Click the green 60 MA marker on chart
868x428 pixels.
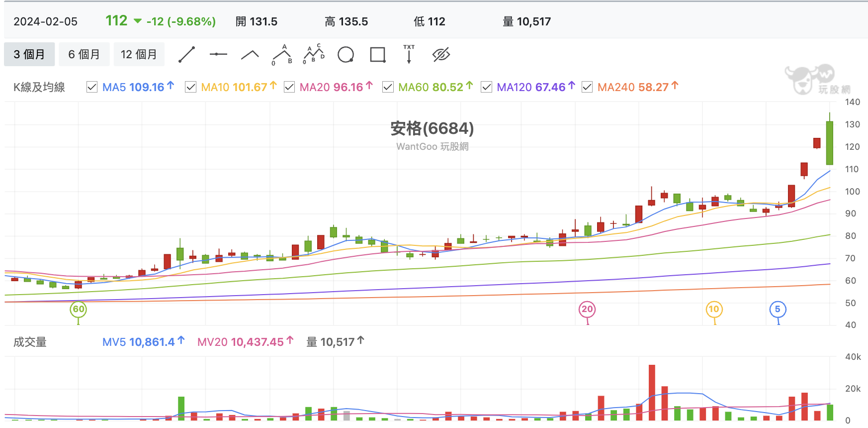(x=79, y=309)
